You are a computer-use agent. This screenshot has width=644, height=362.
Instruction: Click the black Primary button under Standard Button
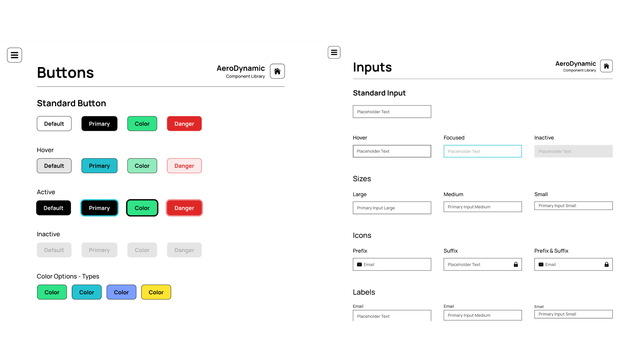pos(99,123)
